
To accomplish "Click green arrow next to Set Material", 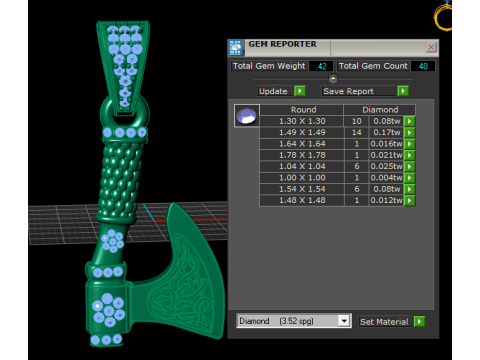I will (x=419, y=322).
